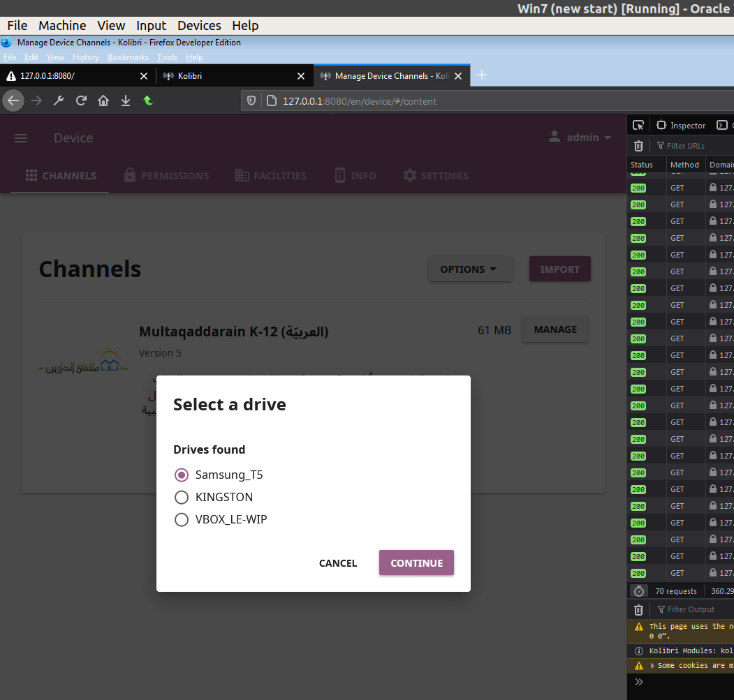Open the SETTINGS tab
This screenshot has height=700, width=734.
pyautogui.click(x=436, y=176)
